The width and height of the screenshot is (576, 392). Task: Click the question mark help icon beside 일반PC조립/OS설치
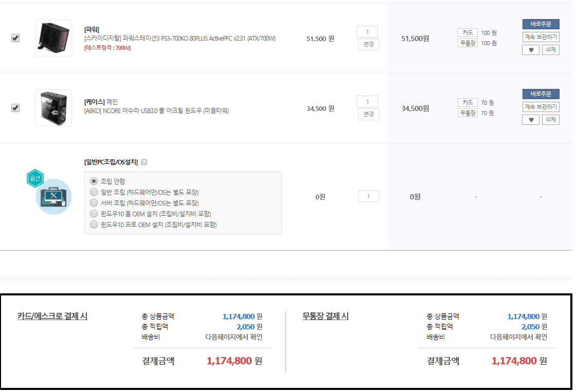(x=144, y=162)
